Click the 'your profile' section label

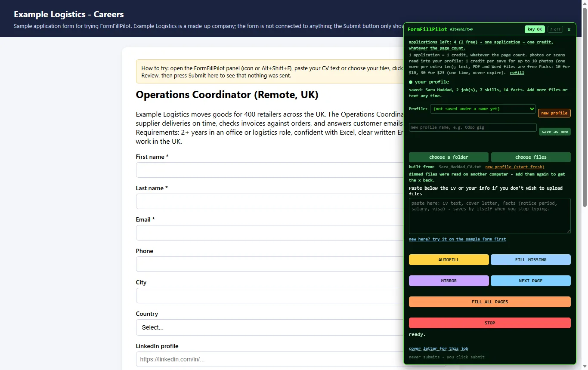coord(432,82)
